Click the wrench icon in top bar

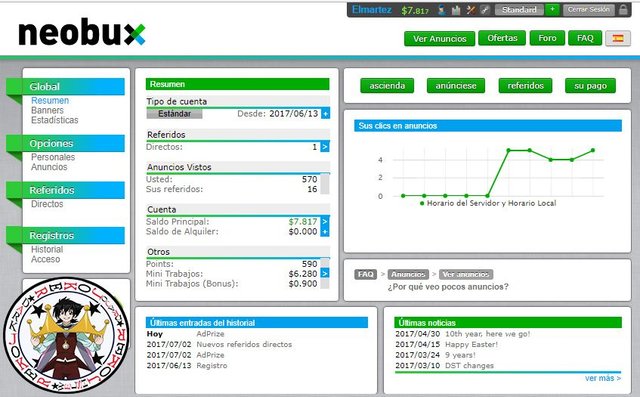click(485, 10)
